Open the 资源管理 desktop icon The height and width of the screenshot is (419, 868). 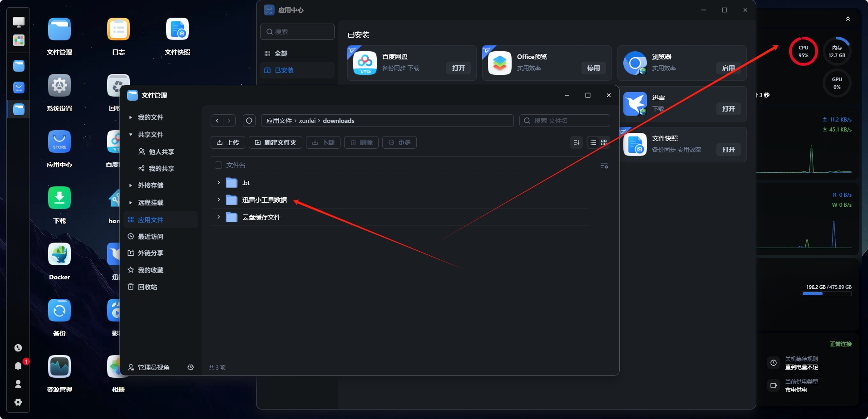point(59,367)
